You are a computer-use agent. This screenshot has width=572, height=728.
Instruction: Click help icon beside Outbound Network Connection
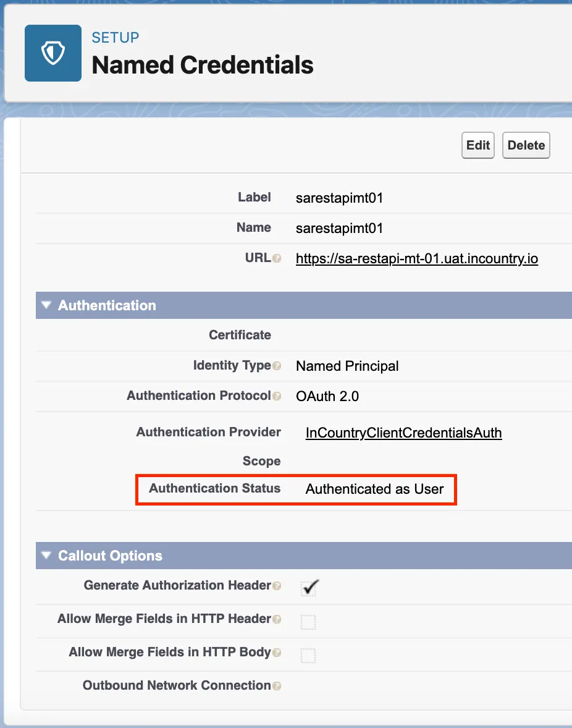(277, 686)
